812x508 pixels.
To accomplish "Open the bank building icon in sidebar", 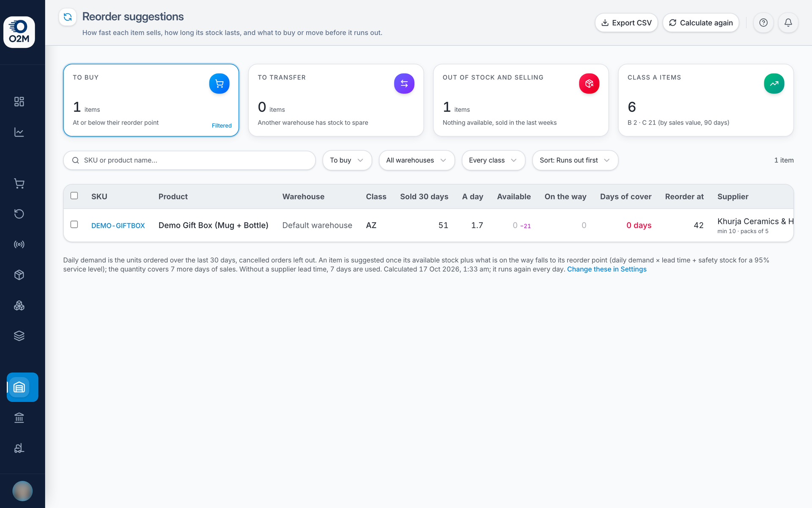I will [x=19, y=418].
